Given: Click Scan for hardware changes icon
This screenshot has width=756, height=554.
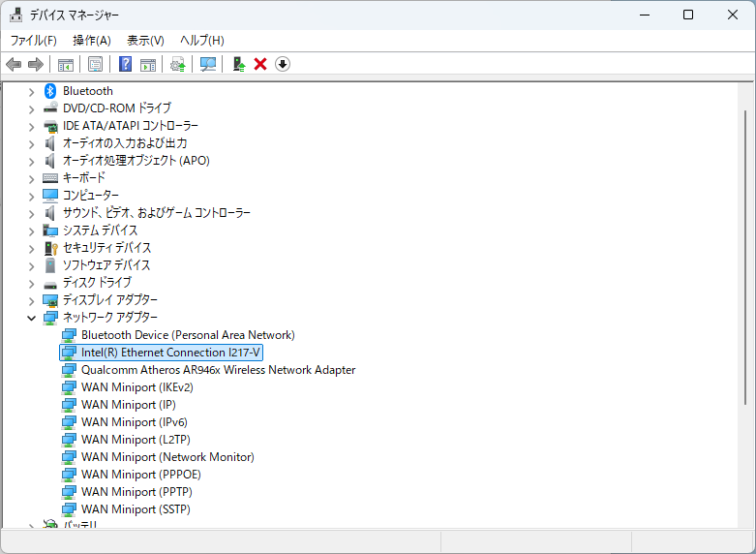Looking at the screenshot, I should click(x=208, y=64).
